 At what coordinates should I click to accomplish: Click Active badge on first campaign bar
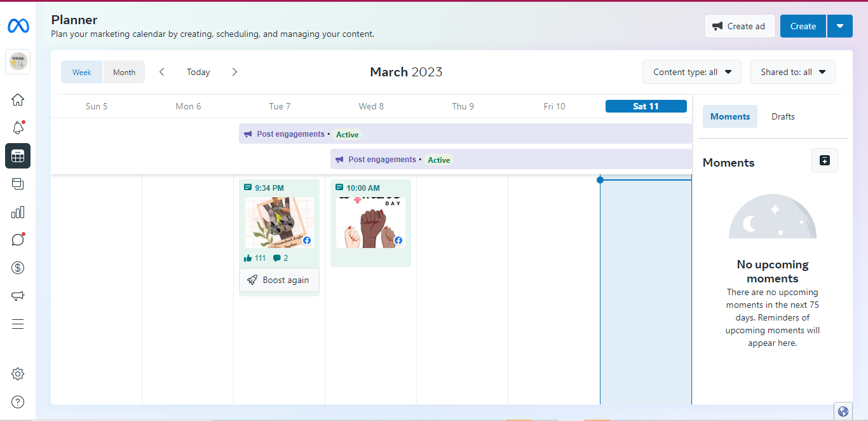(x=348, y=134)
